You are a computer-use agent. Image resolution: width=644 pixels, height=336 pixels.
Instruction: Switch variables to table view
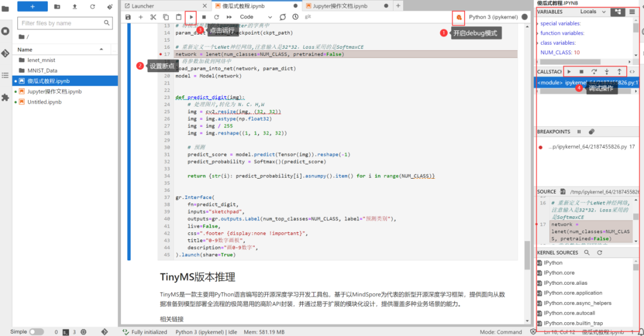click(632, 12)
